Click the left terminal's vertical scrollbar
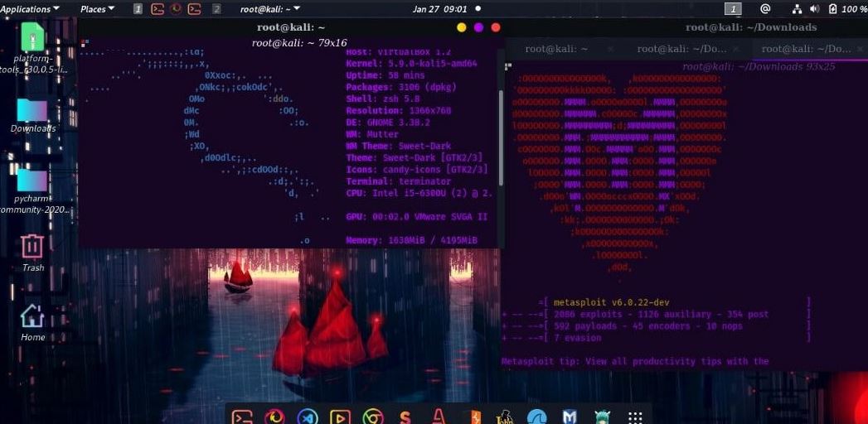Image resolution: width=868 pixels, height=424 pixels. pos(501,138)
